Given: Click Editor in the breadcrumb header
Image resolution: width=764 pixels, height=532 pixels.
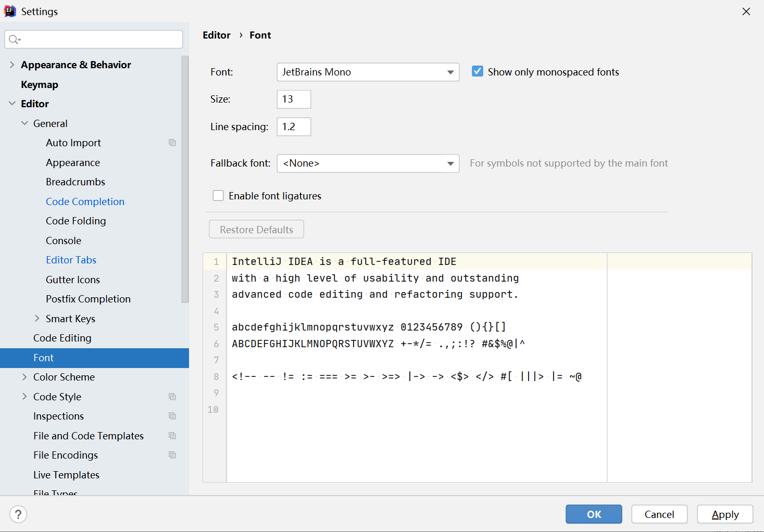Looking at the screenshot, I should tap(217, 35).
